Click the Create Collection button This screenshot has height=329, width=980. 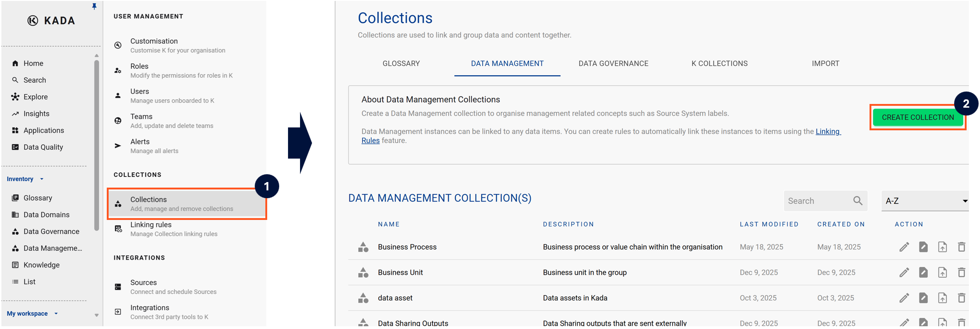(x=918, y=117)
